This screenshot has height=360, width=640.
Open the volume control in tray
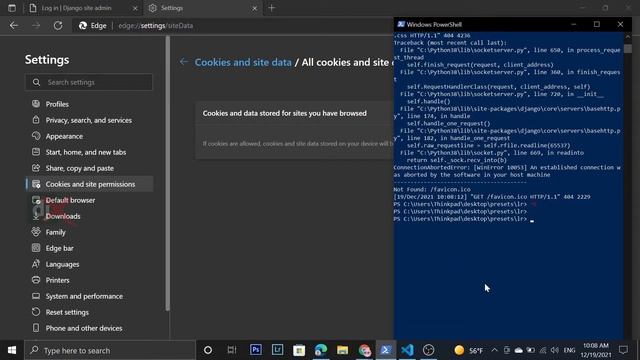tap(554, 350)
